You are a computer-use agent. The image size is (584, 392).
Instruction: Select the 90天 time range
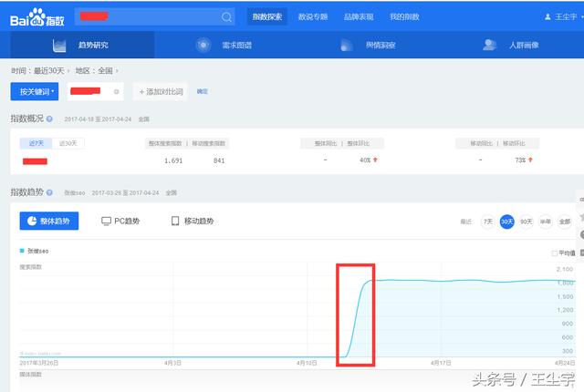tap(526, 222)
